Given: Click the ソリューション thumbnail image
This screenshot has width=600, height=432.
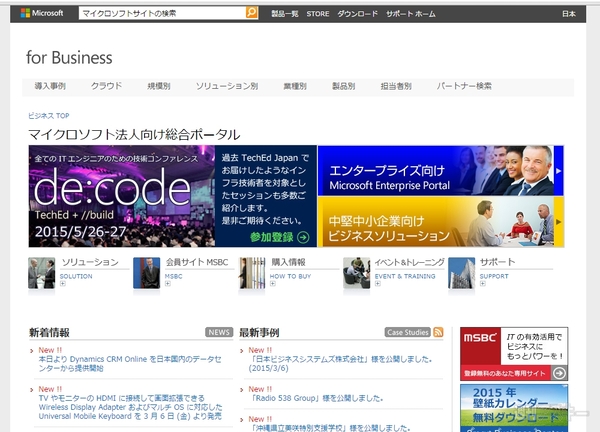Looking at the screenshot, I should tap(42, 273).
